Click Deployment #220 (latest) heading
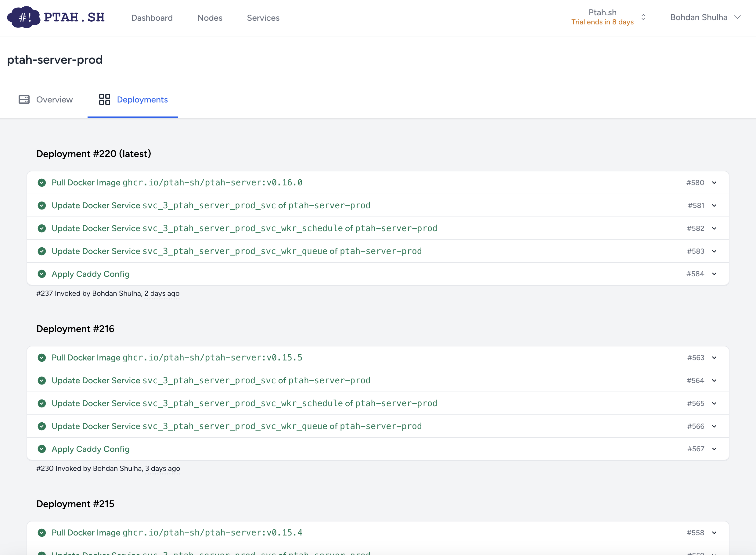This screenshot has height=555, width=756. point(94,154)
